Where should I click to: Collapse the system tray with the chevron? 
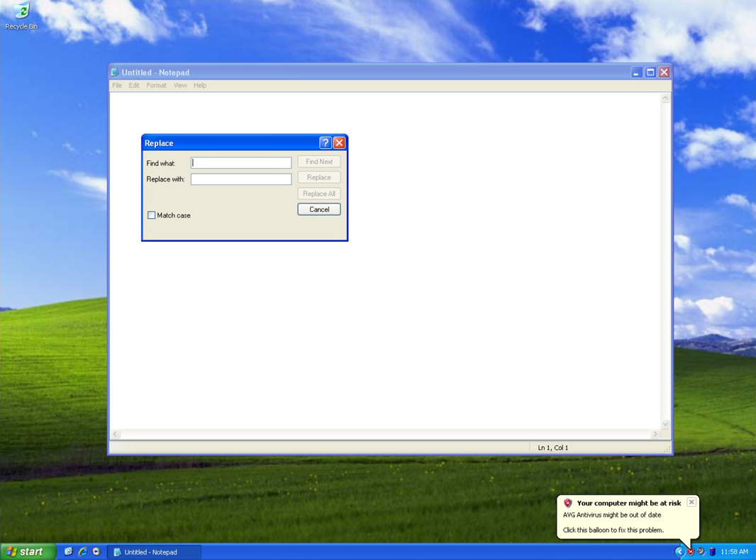click(x=679, y=551)
